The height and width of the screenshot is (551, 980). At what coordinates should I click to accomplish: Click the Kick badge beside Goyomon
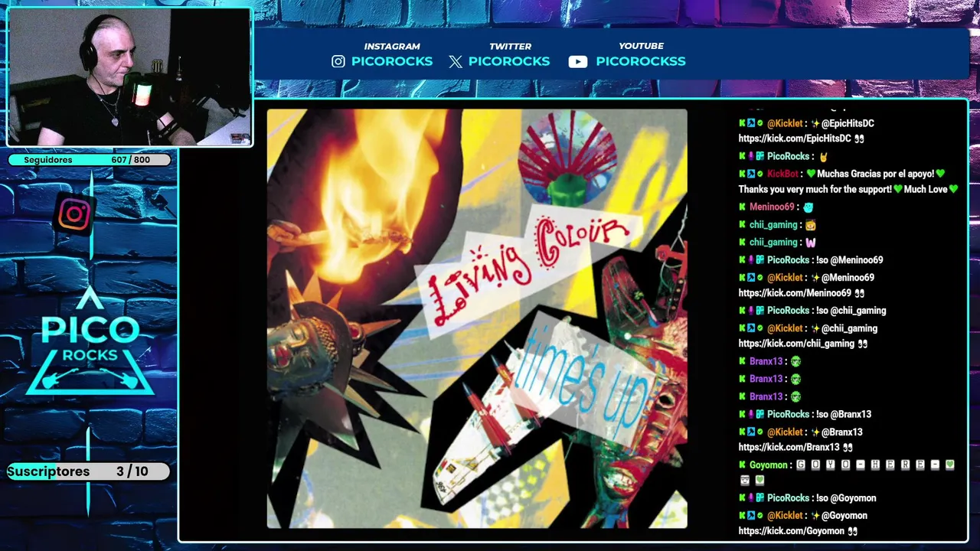742,465
